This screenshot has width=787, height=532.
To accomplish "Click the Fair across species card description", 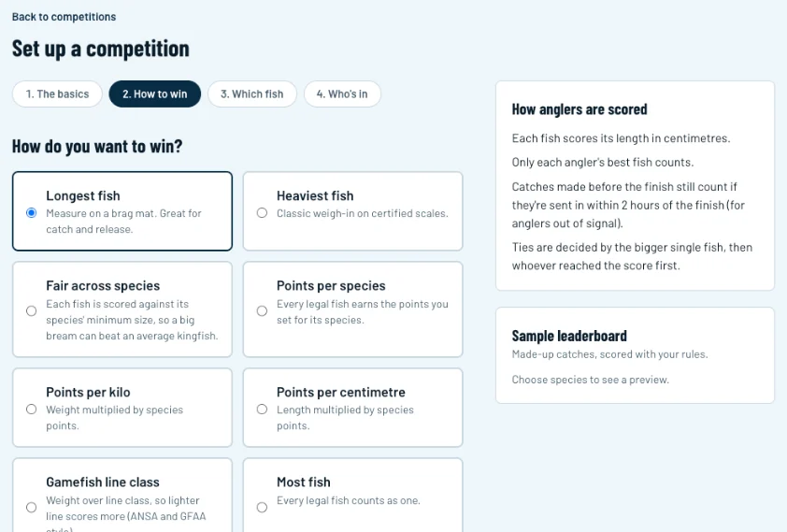I will tap(132, 320).
